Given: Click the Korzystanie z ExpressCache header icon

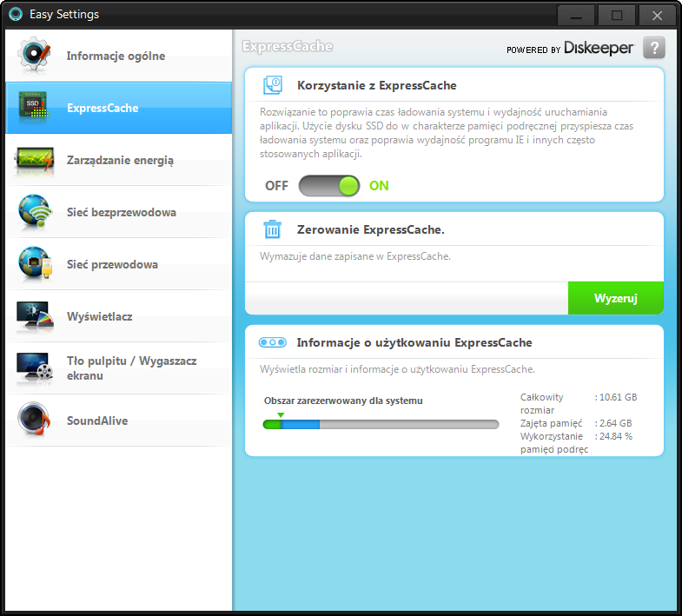Looking at the screenshot, I should 273,85.
